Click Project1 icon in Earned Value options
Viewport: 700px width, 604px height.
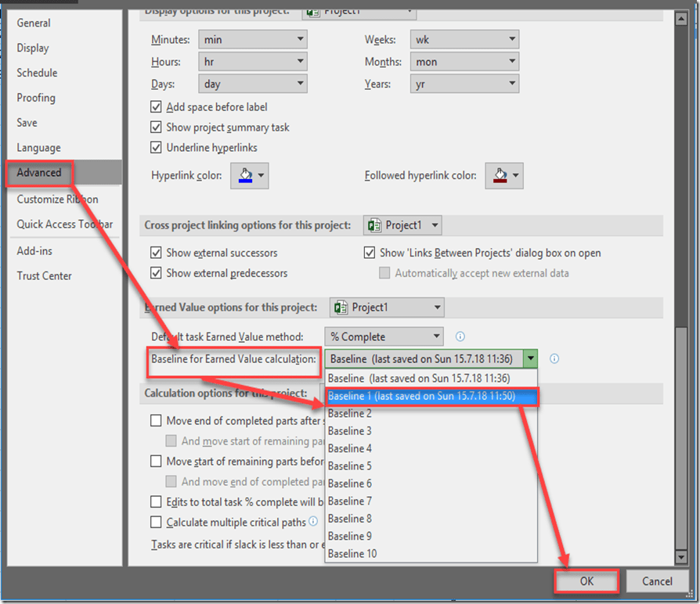coord(341,307)
